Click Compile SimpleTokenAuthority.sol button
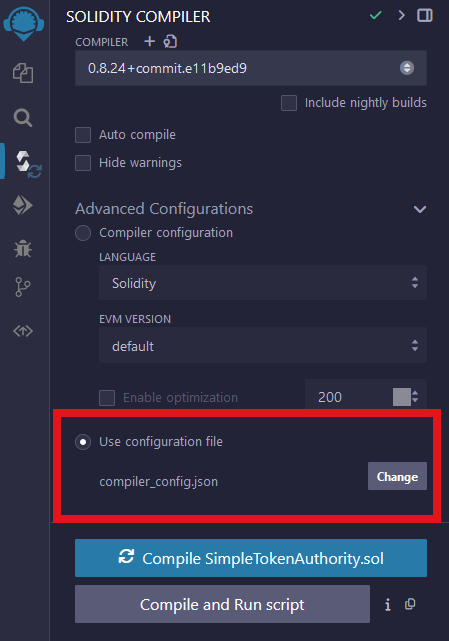This screenshot has width=449, height=641. pyautogui.click(x=251, y=558)
